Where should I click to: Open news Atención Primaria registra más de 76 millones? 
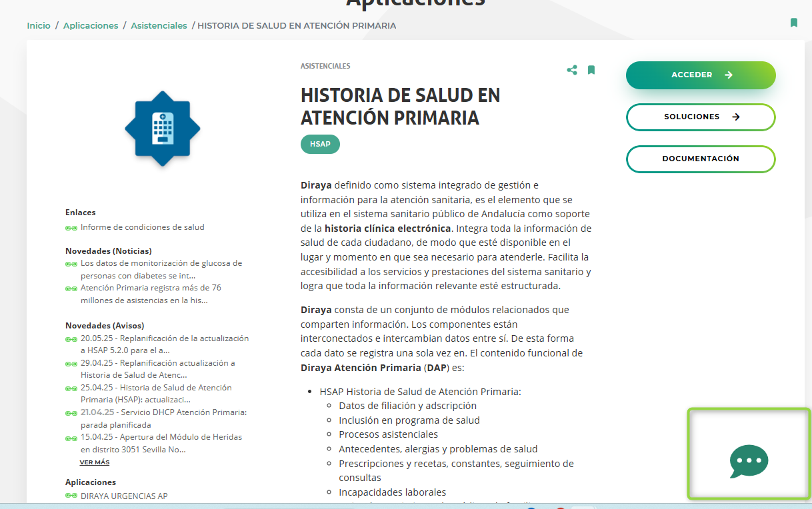(x=151, y=294)
